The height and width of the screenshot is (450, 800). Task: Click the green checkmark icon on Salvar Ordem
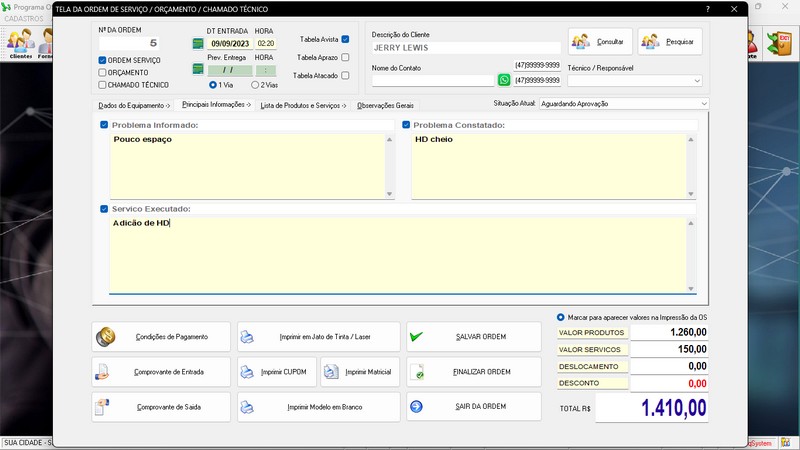pyautogui.click(x=416, y=336)
